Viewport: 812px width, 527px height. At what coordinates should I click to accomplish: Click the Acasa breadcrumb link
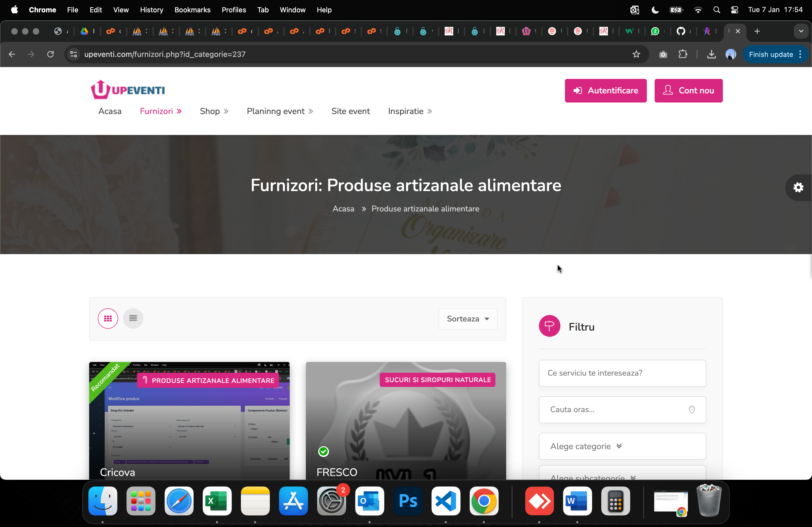pos(343,208)
